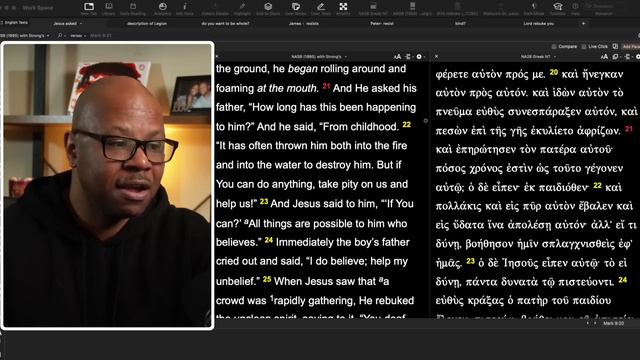Viewport: 640px width, 360px height.
Task: Click the Mark 9:20 reference box at bottom
Action: [x=613, y=323]
